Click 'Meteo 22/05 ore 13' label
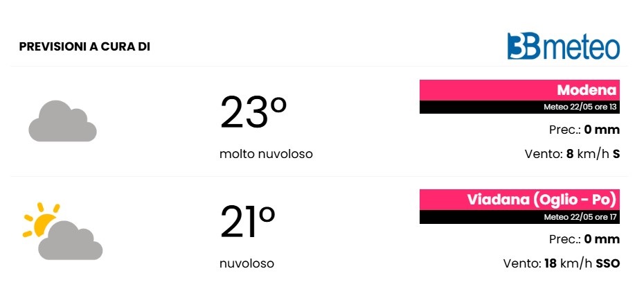 pos(580,107)
